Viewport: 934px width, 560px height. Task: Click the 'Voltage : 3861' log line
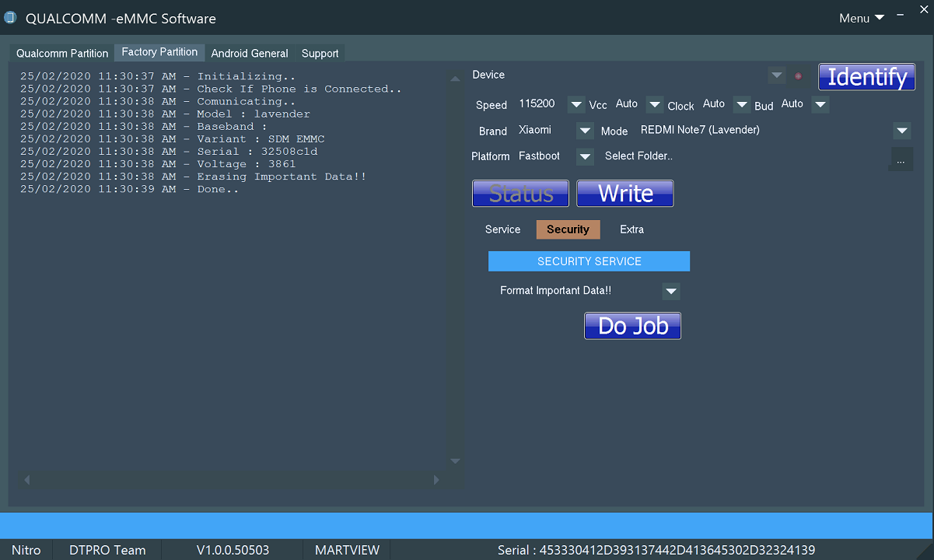(x=158, y=163)
